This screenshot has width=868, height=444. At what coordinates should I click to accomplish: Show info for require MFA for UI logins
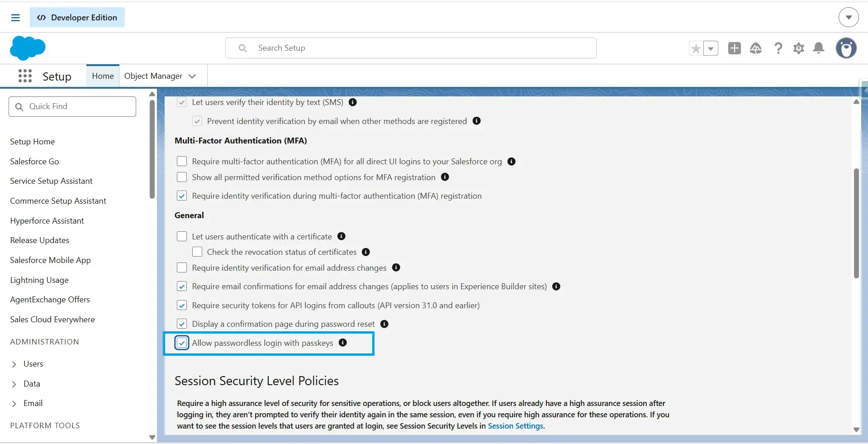[512, 162]
